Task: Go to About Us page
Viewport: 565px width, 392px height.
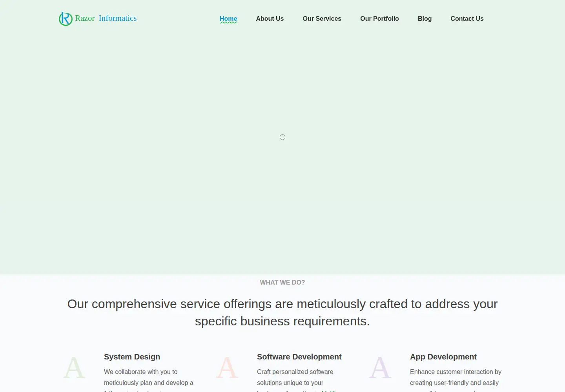Action: click(270, 19)
